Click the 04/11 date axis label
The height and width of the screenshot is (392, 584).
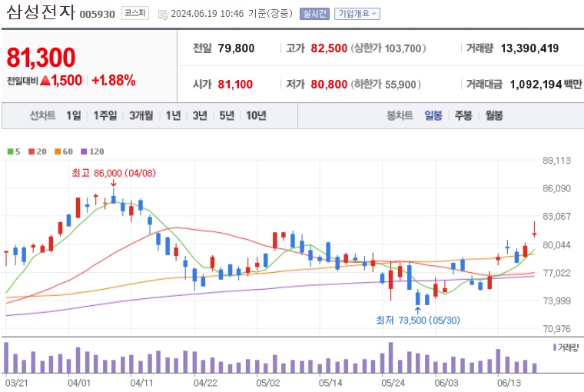[x=141, y=383]
